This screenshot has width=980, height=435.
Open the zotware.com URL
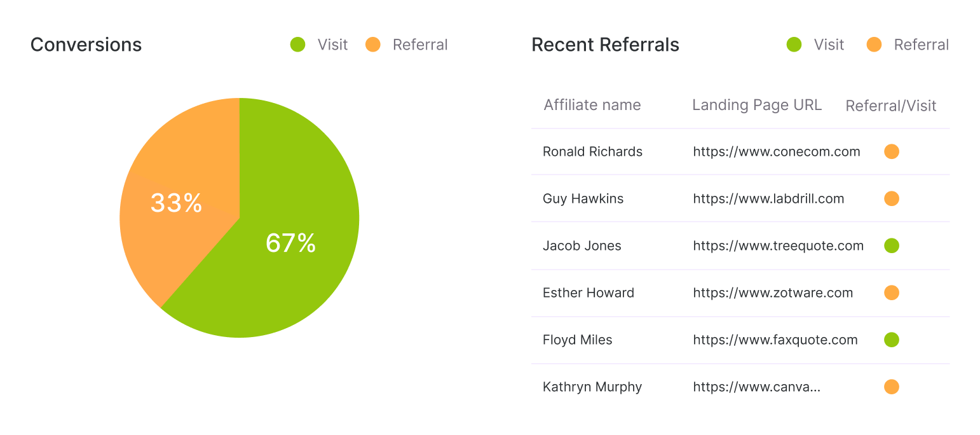(773, 293)
